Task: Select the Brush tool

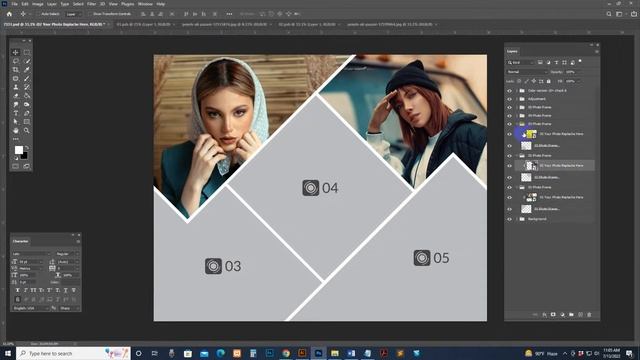Action: coord(27,78)
